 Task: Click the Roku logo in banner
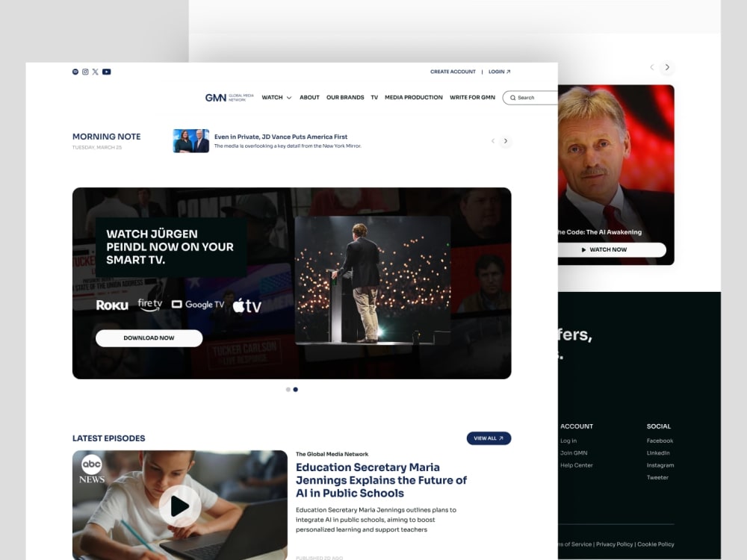point(112,305)
